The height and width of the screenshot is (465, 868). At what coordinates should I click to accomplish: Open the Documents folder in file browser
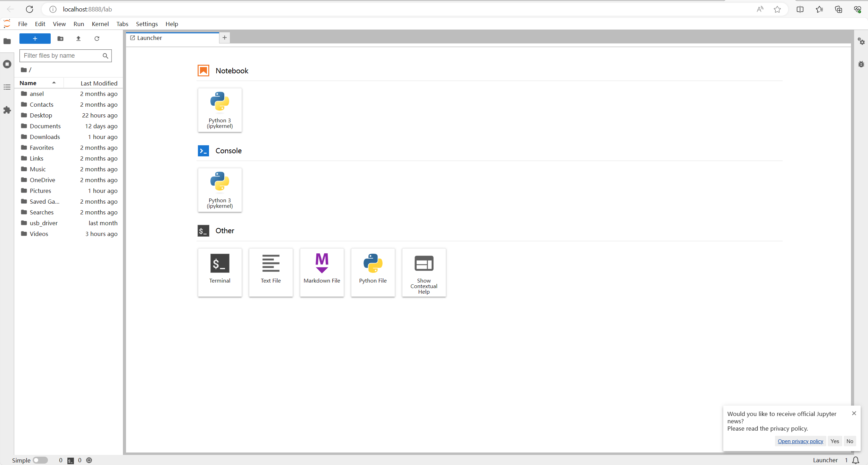pos(45,126)
